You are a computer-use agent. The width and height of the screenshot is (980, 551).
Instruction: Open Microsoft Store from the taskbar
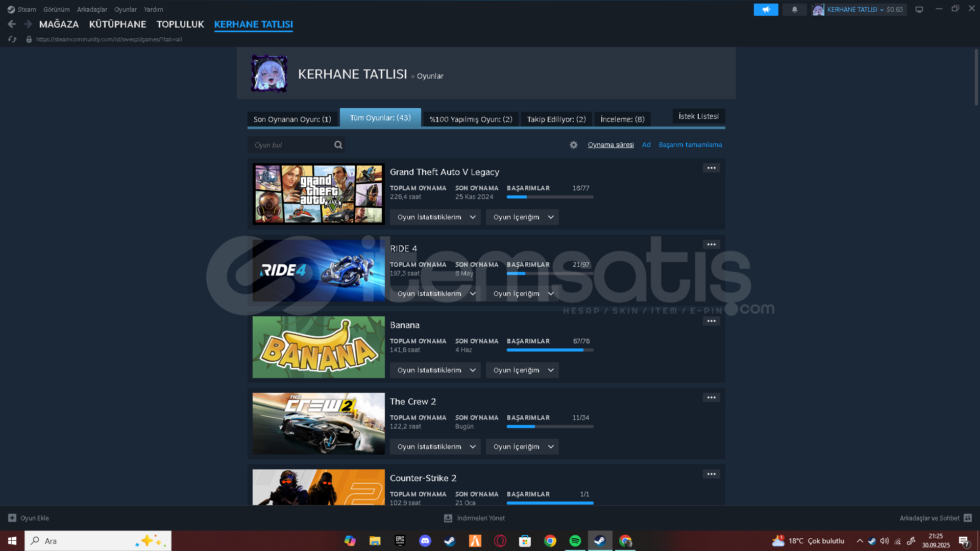[x=525, y=541]
